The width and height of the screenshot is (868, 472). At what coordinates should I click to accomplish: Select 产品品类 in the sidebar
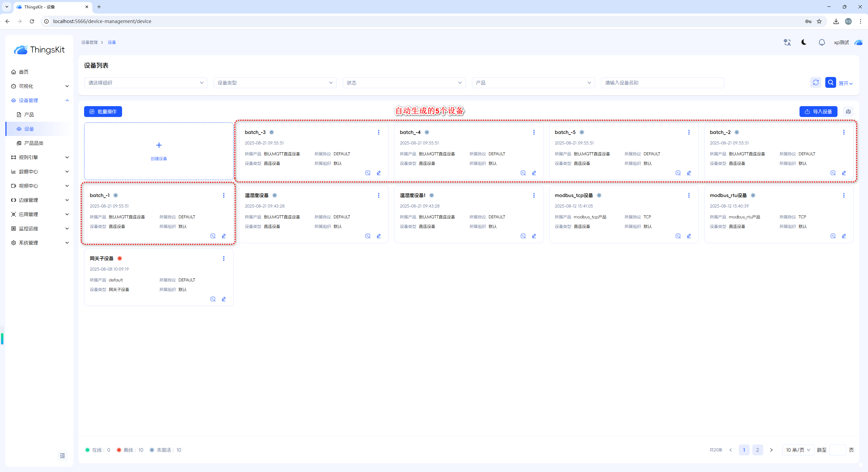pyautogui.click(x=34, y=143)
